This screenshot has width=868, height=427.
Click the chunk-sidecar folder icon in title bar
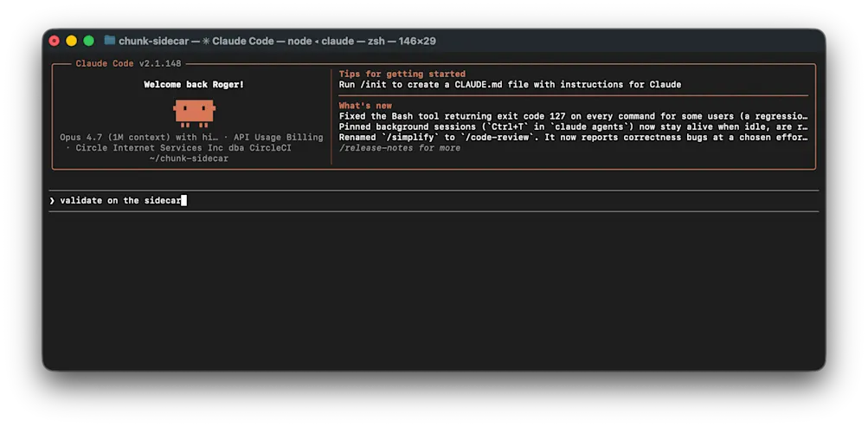click(x=110, y=41)
